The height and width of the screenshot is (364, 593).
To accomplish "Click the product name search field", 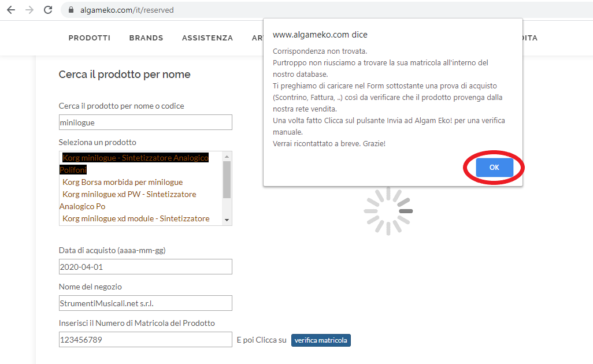I will (x=146, y=122).
